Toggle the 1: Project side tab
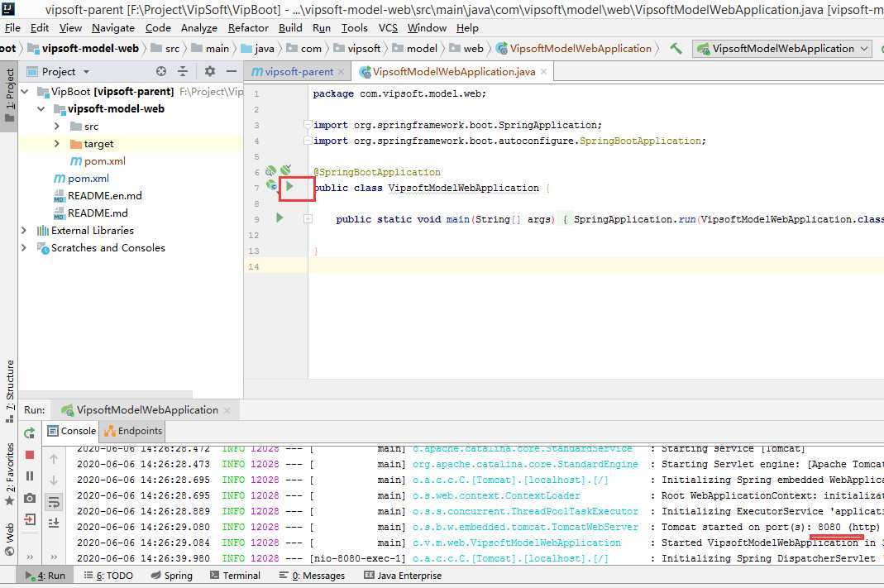Viewport: 884px width, 588px height. pyautogui.click(x=10, y=95)
